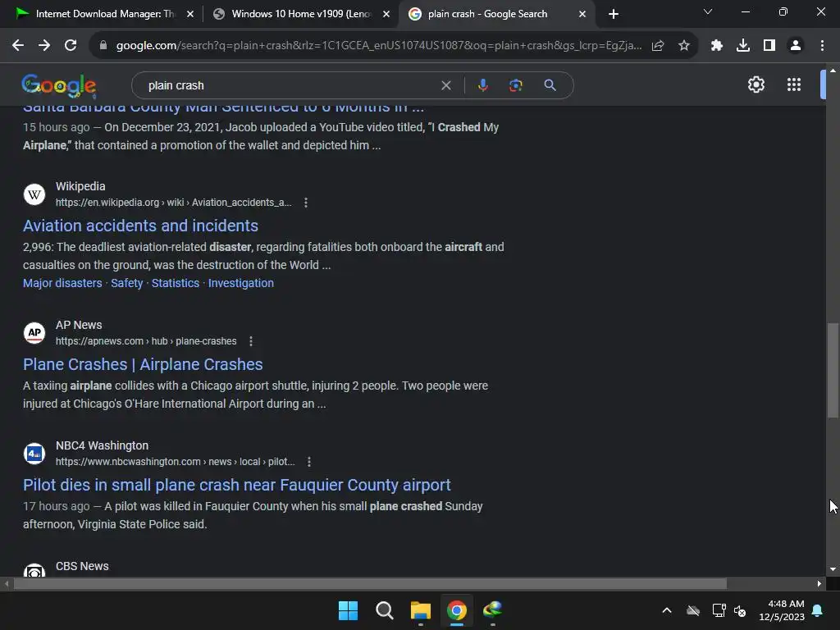The image size is (840, 630).
Task: Share this page via the share icon
Action: coord(658,46)
